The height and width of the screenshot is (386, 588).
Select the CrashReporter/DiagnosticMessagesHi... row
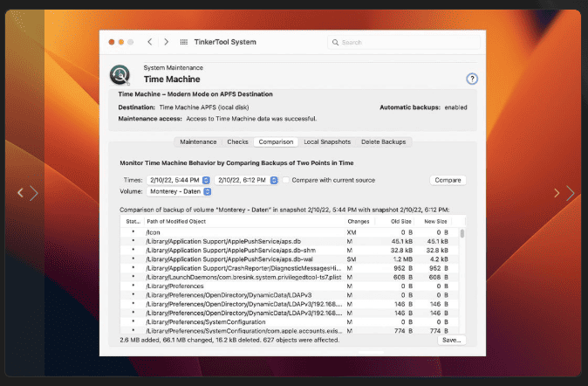(290, 268)
